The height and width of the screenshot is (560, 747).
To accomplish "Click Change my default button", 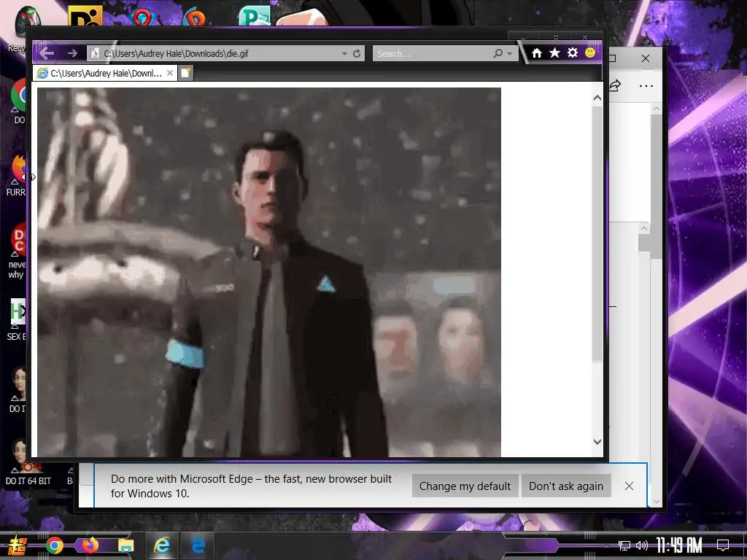I will [x=465, y=486].
